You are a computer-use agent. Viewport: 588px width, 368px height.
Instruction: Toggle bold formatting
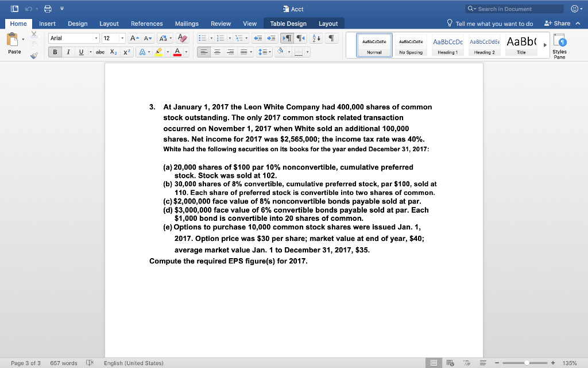point(54,52)
